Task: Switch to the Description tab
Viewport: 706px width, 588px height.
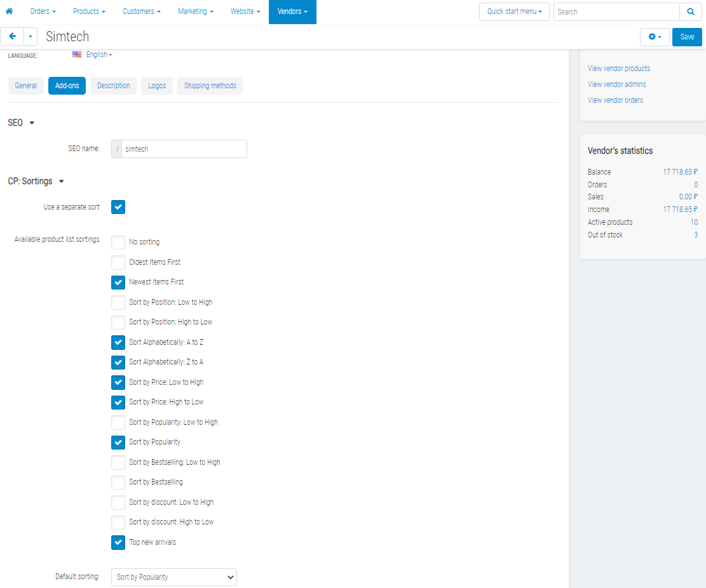Action: pos(114,86)
